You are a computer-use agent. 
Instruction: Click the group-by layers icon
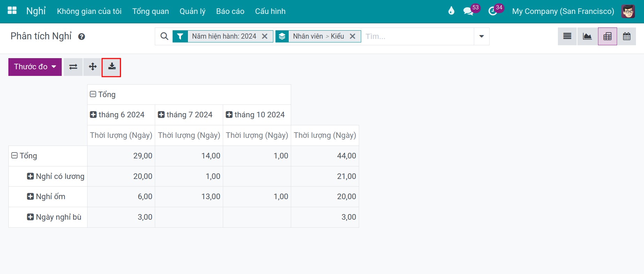pyautogui.click(x=282, y=36)
